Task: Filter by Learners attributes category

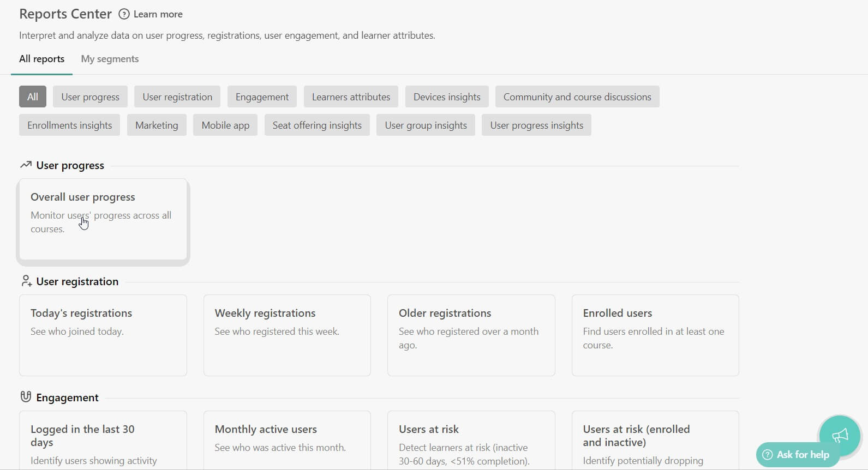Action: click(x=351, y=97)
